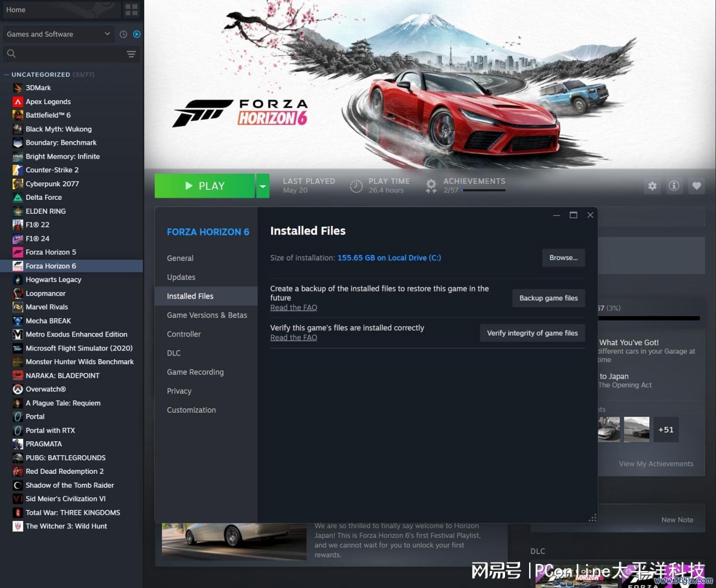Image resolution: width=716 pixels, height=588 pixels.
Task: Select The Witcher 3 game icon
Action: click(x=18, y=526)
